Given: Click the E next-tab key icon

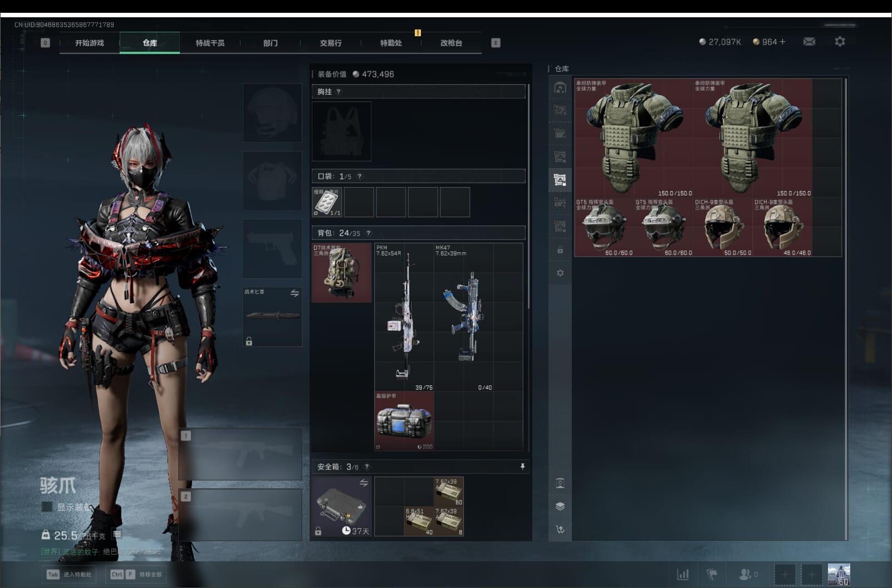Looking at the screenshot, I should point(496,43).
